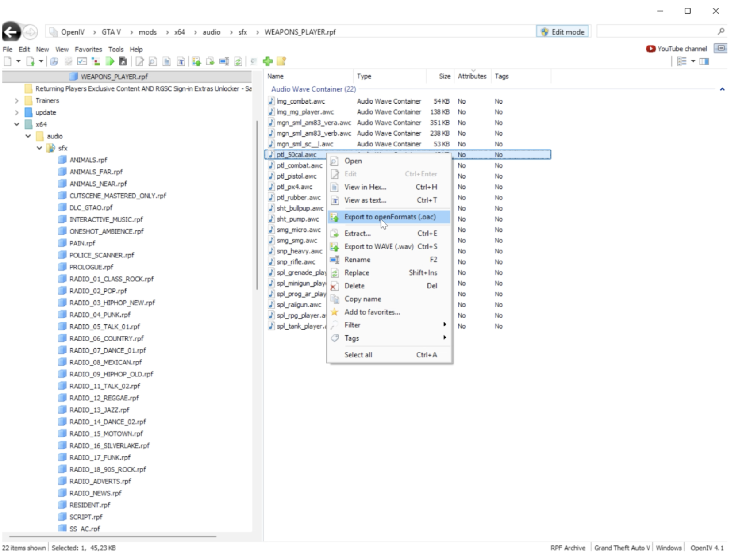Click the back navigation arrow
Image resolution: width=731 pixels, height=560 pixels.
click(x=12, y=32)
